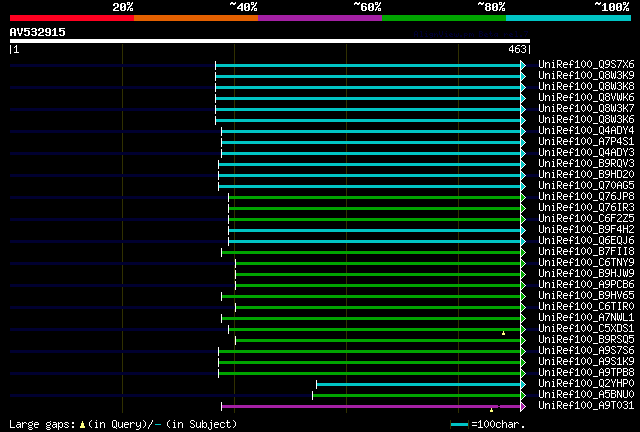Click the orange ~40% identity legend segment
The width and height of the screenshot is (640, 432).
196,18
